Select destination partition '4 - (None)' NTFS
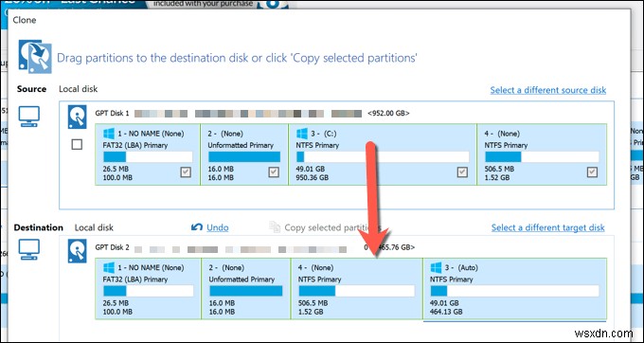The image size is (644, 343). [x=356, y=289]
